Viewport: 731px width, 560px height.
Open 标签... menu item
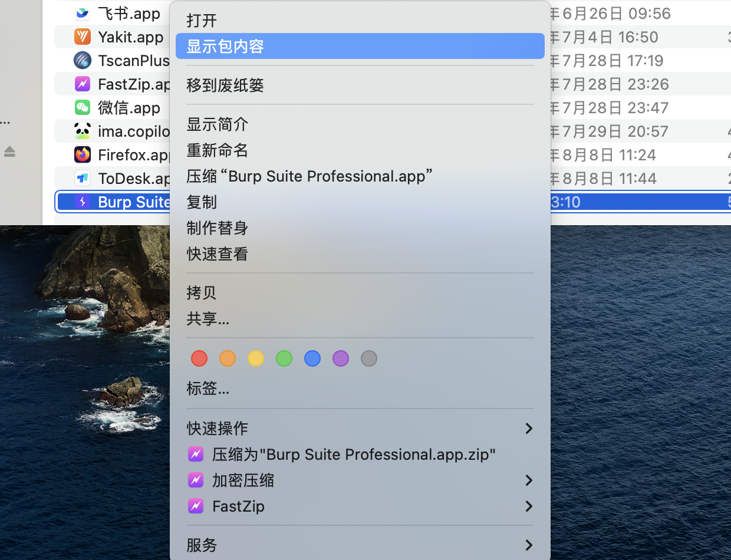pyautogui.click(x=360, y=388)
